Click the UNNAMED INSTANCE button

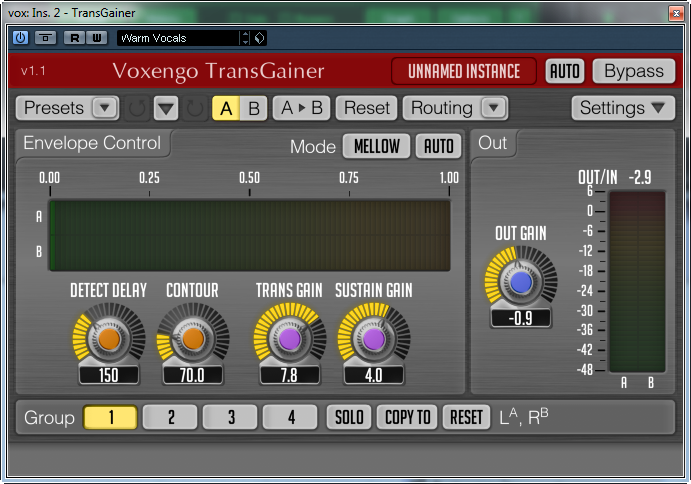[464, 71]
